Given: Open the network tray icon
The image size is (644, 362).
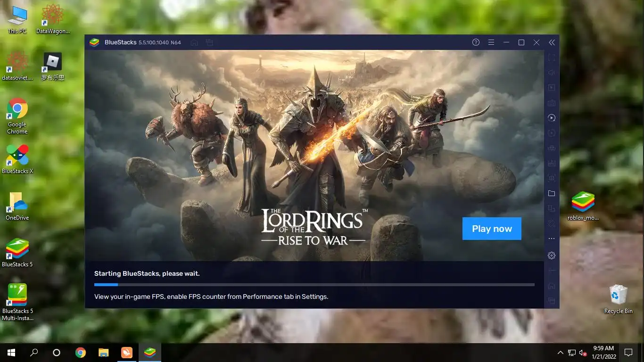Looking at the screenshot, I should point(572,352).
